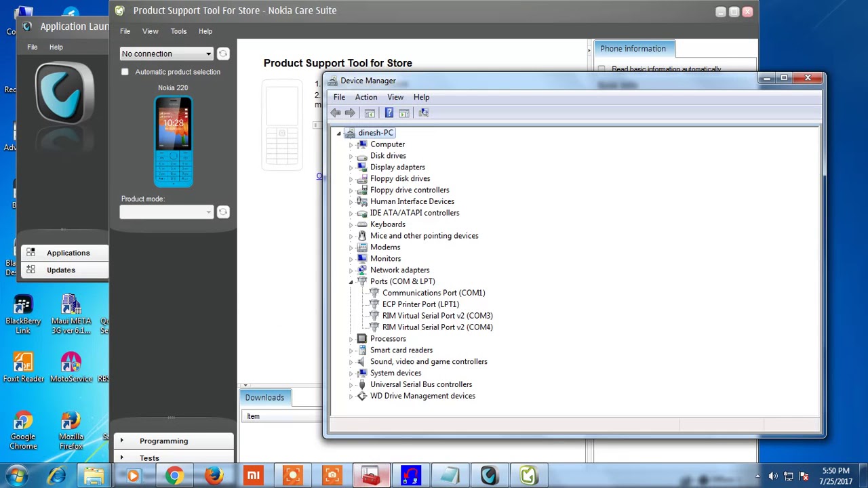Click the refresh icon beside connection dropdown
The image size is (868, 488).
click(x=223, y=54)
